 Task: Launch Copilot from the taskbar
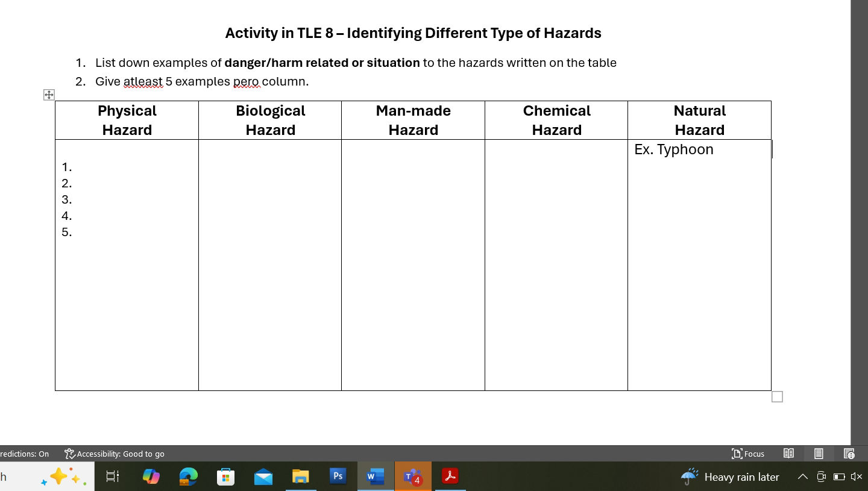151,477
